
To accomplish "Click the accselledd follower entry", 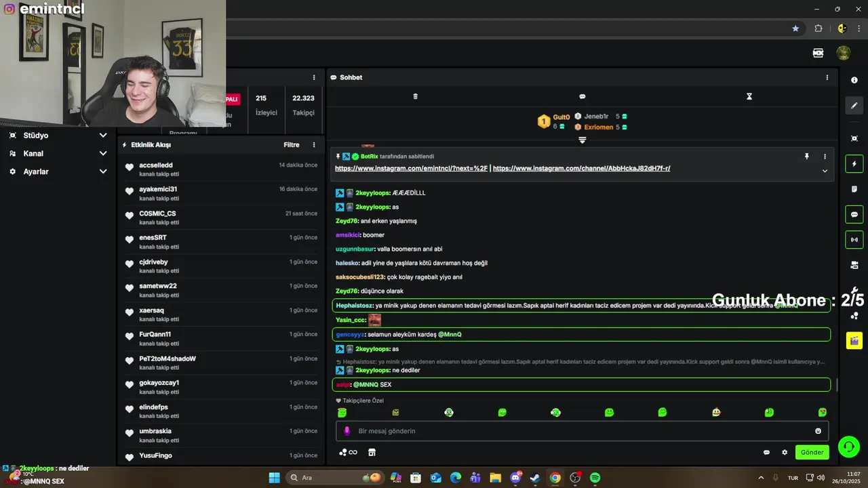I will (220, 169).
